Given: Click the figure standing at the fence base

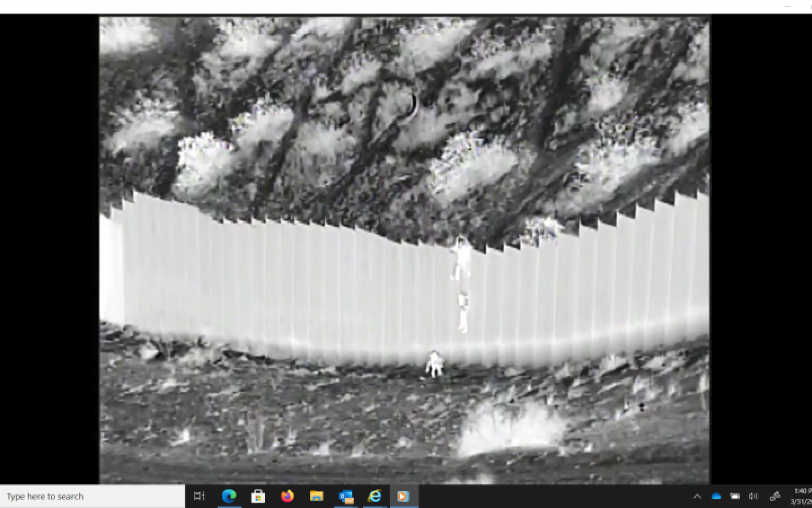Looking at the screenshot, I should coord(434,364).
